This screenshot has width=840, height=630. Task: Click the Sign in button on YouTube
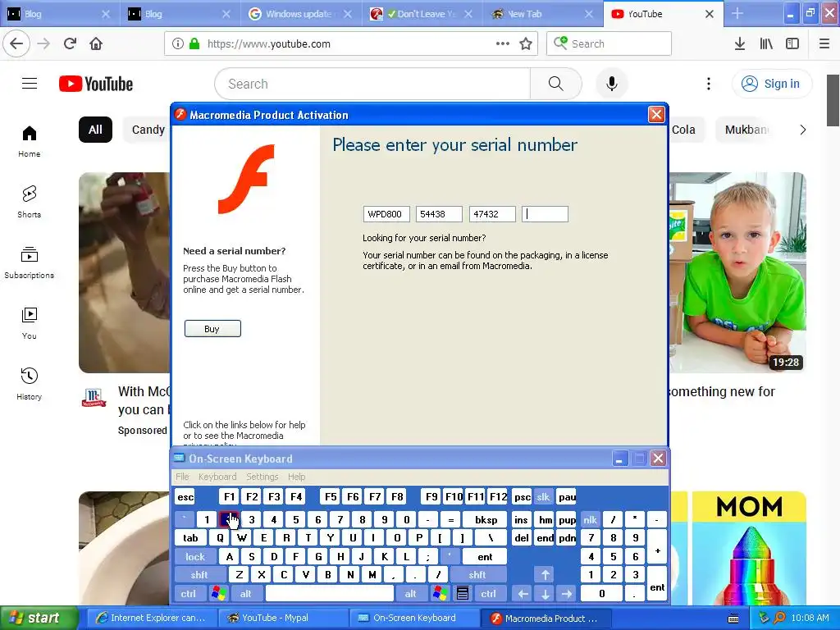click(x=771, y=84)
